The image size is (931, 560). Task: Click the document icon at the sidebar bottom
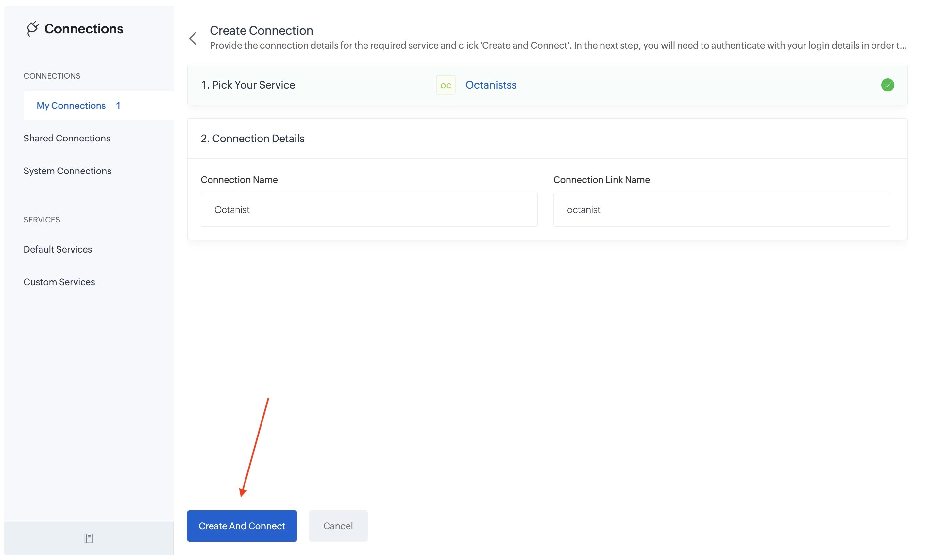pos(88,538)
